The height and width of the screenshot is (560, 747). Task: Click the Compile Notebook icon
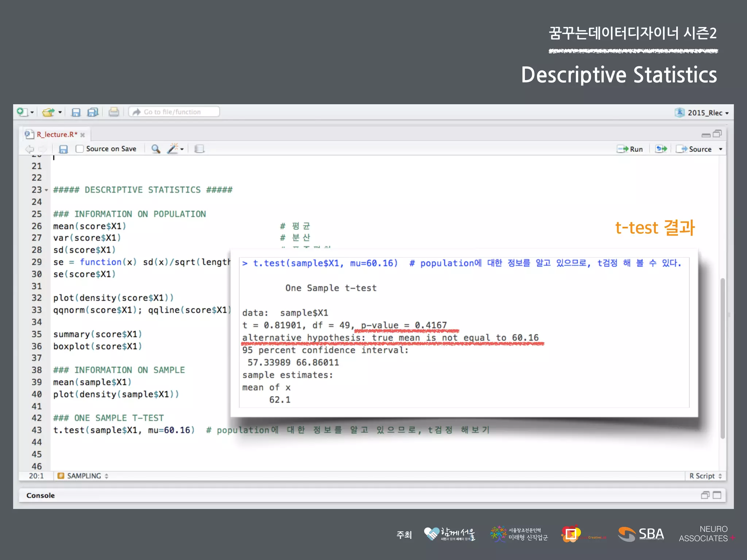click(x=199, y=149)
